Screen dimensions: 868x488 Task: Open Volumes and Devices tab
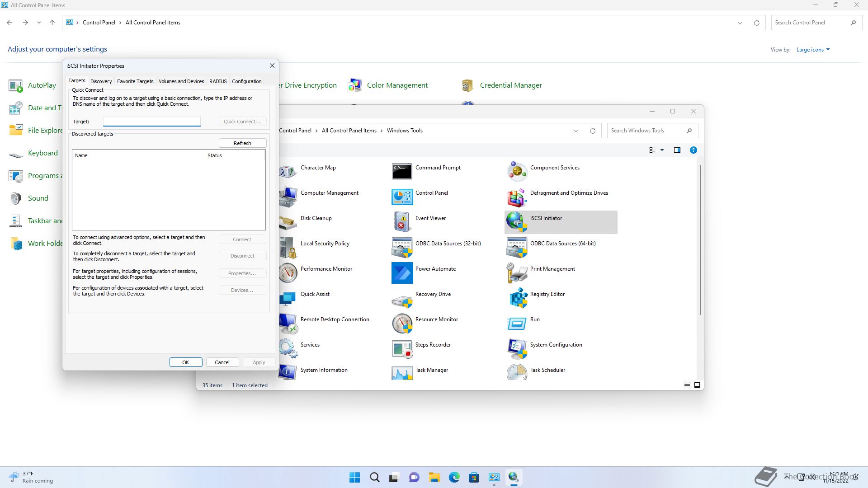click(181, 81)
